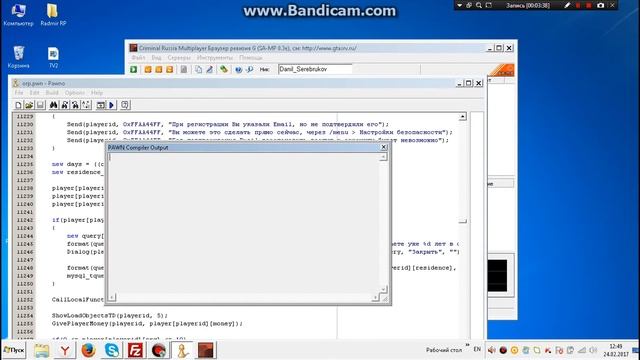Click the Compile and Run arrow icon in Pawno

[x=111, y=105]
